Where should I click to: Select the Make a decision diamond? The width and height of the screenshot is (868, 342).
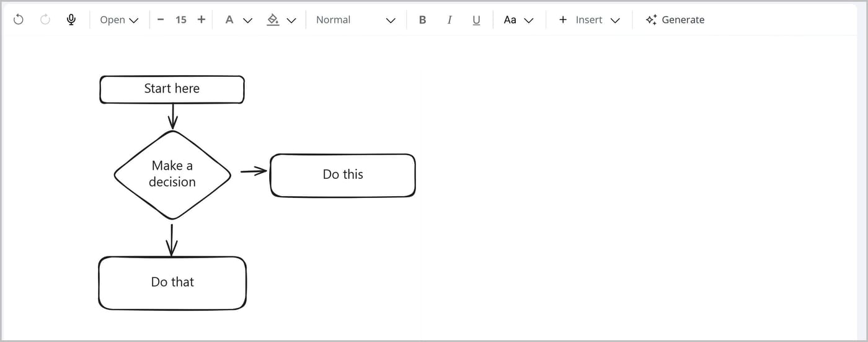[x=172, y=174]
